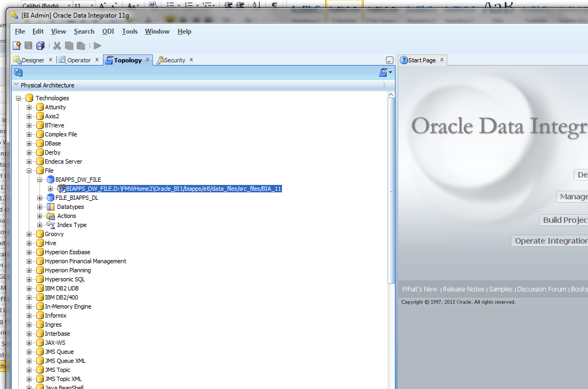Click the Run play arrow icon
The width and height of the screenshot is (588, 389).
pos(98,46)
